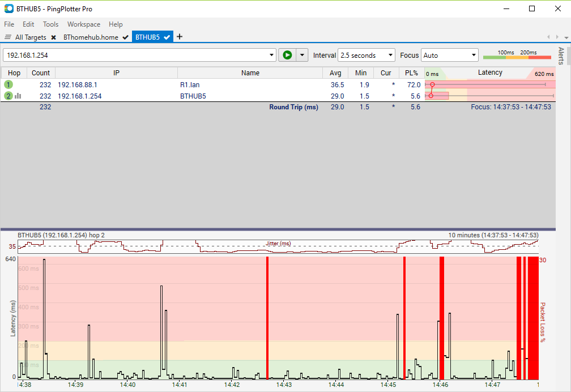Click the checkmark on BThomehub.home tab
This screenshot has width=571, height=392.
tap(125, 37)
